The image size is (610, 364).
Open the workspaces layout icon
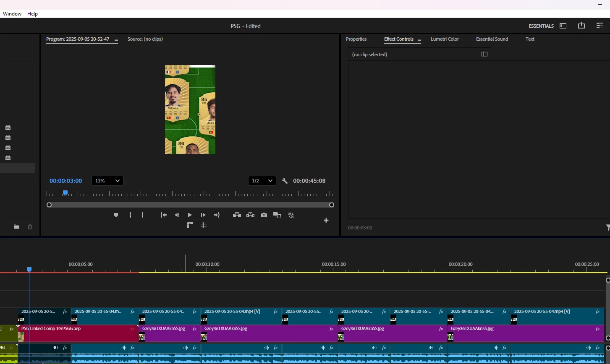(x=563, y=26)
